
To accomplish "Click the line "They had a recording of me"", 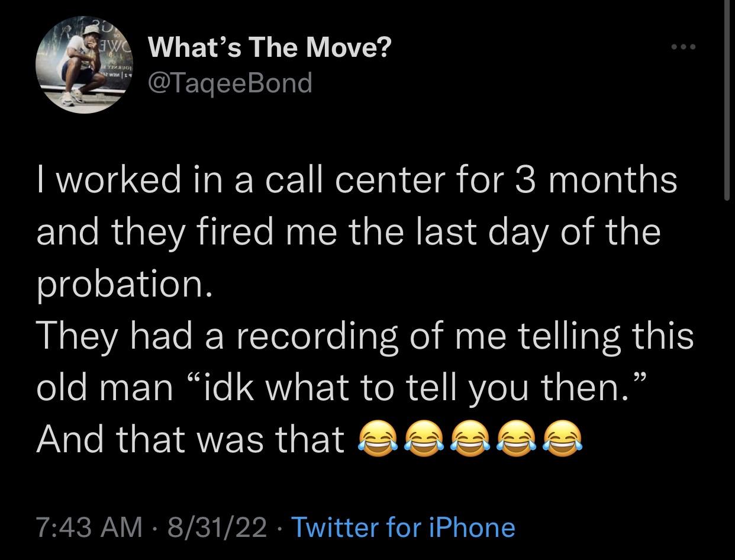I will [x=365, y=336].
